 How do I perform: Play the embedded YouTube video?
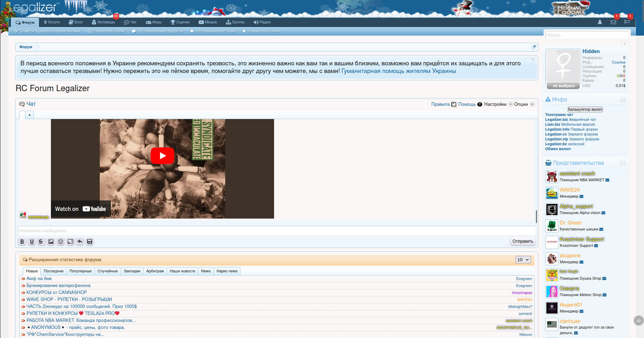click(162, 156)
